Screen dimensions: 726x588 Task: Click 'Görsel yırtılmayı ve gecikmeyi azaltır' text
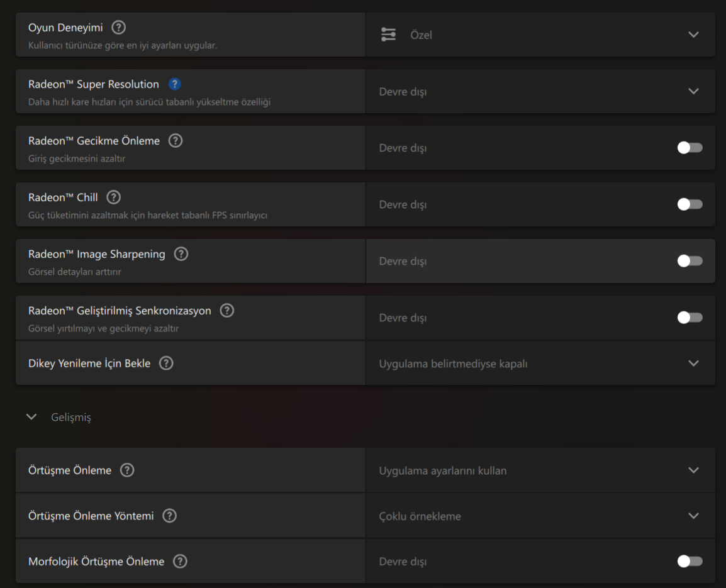point(103,328)
